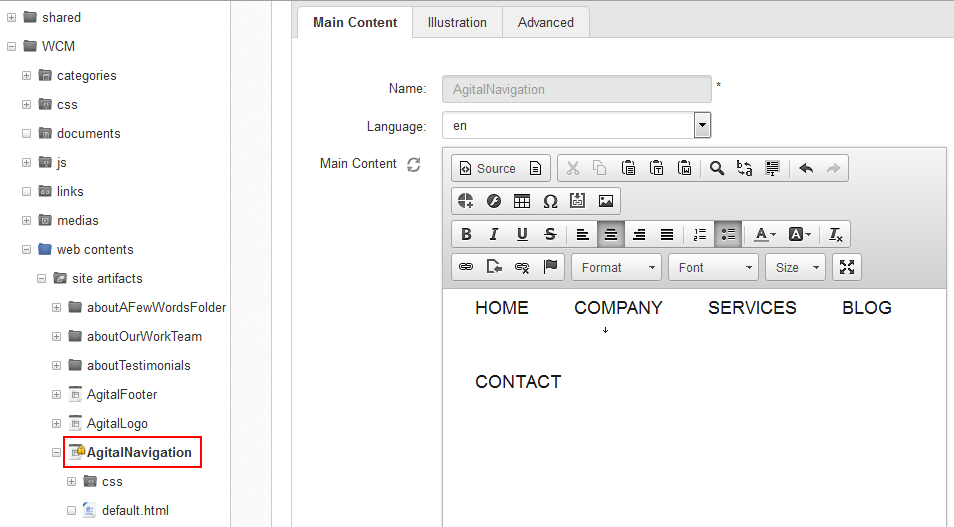Click the special character omega icon
954x527 pixels.
tap(550, 201)
